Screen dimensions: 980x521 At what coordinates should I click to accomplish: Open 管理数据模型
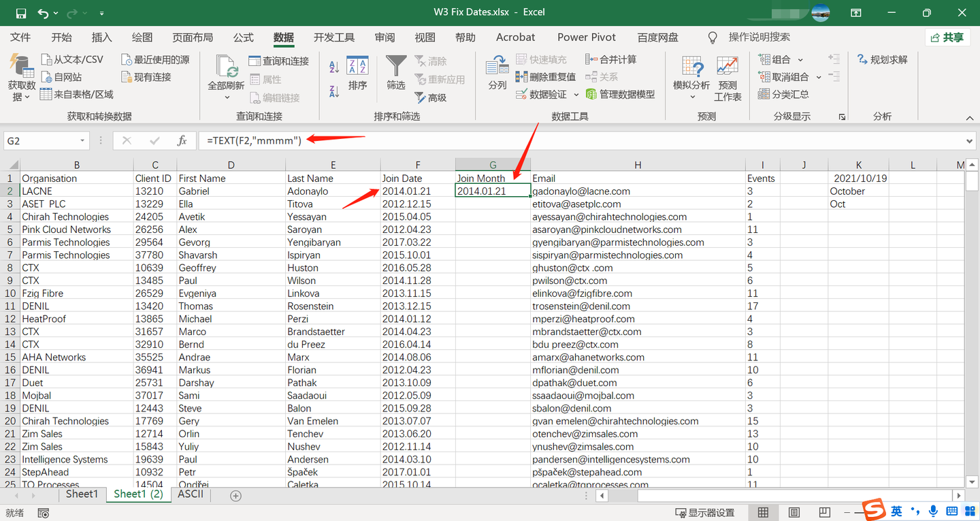pyautogui.click(x=620, y=94)
